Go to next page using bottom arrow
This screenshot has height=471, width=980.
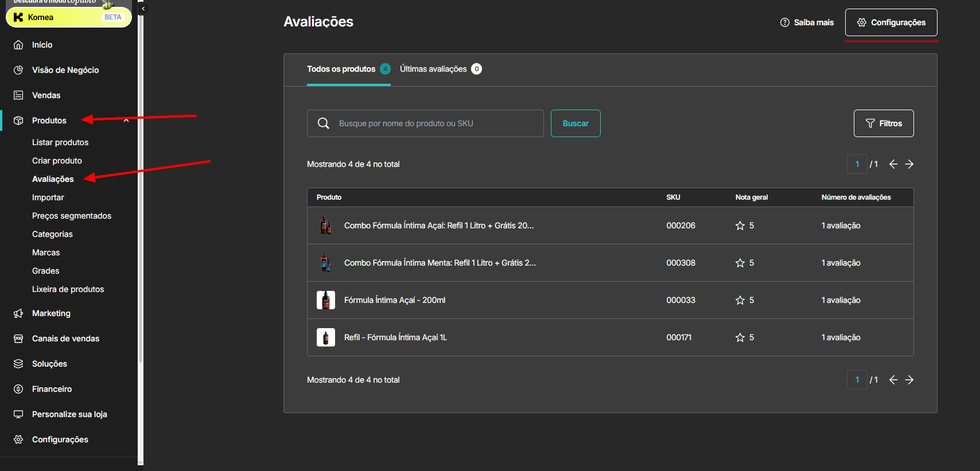[x=909, y=380]
